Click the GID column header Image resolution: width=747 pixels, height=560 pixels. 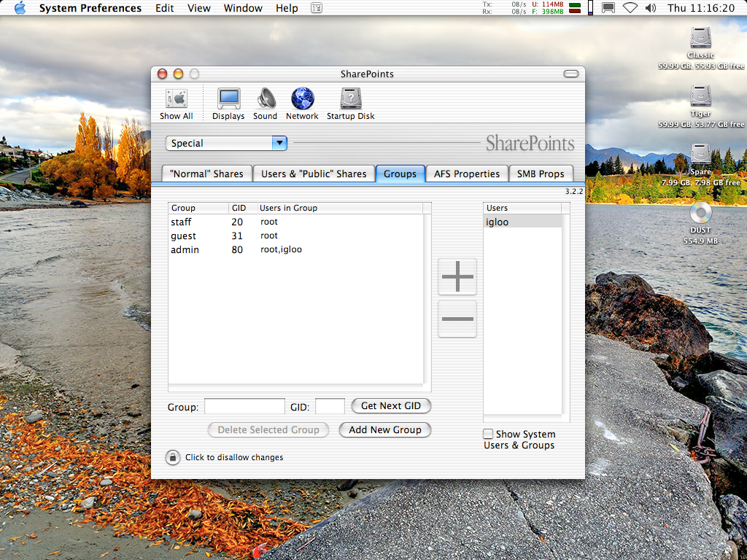point(243,208)
